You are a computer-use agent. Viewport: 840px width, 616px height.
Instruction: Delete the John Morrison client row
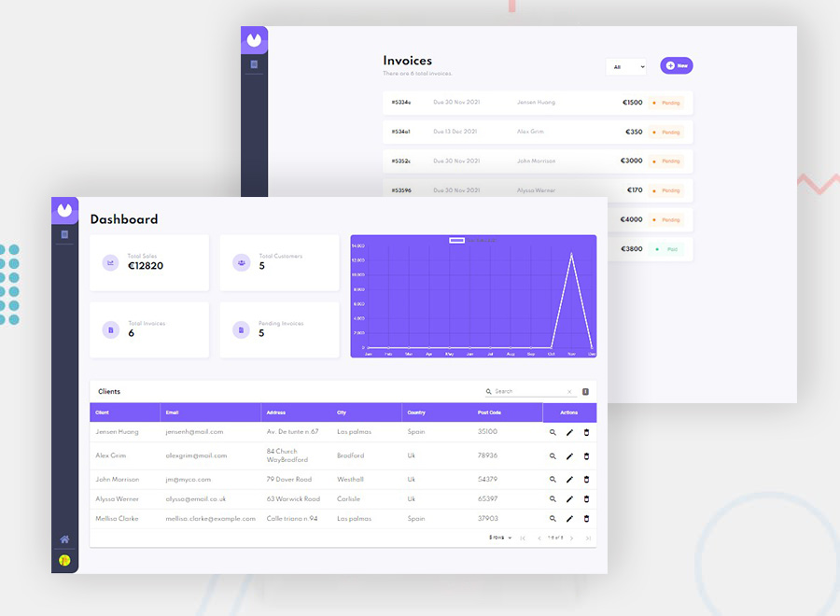[x=587, y=480]
